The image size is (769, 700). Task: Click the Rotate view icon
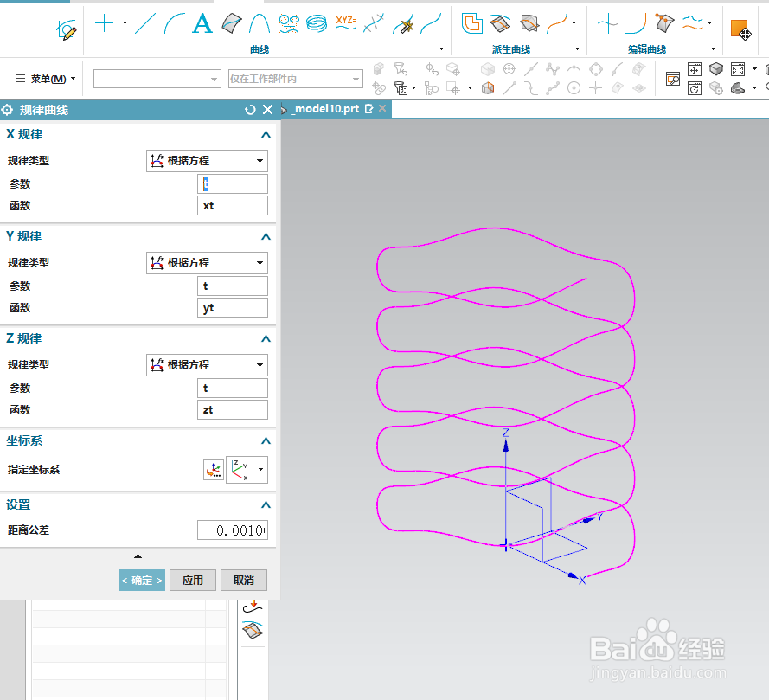(695, 89)
